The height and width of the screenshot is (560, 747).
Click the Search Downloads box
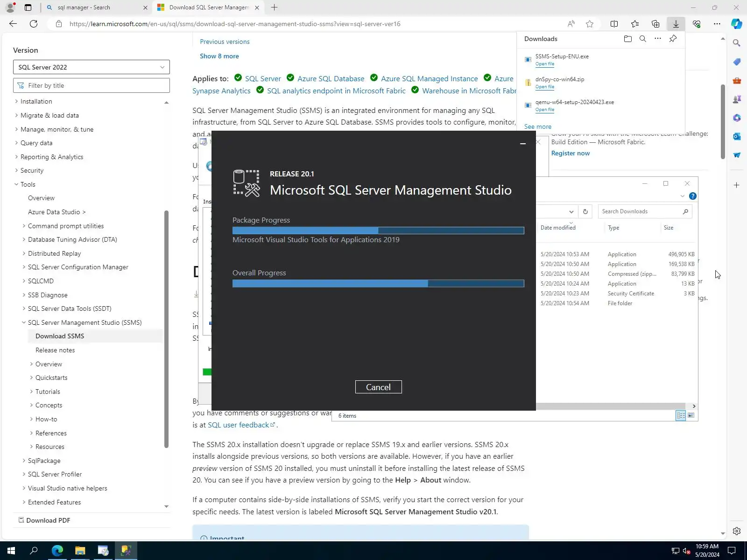645,211
